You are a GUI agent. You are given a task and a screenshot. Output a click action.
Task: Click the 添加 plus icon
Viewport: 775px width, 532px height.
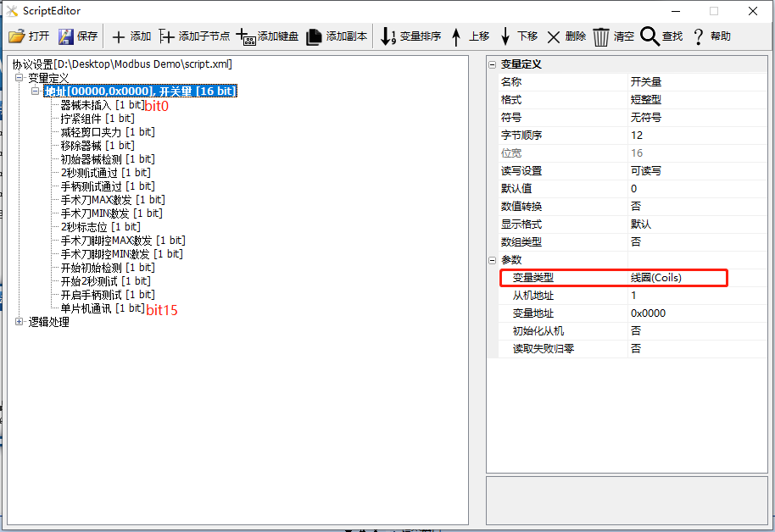(x=118, y=36)
